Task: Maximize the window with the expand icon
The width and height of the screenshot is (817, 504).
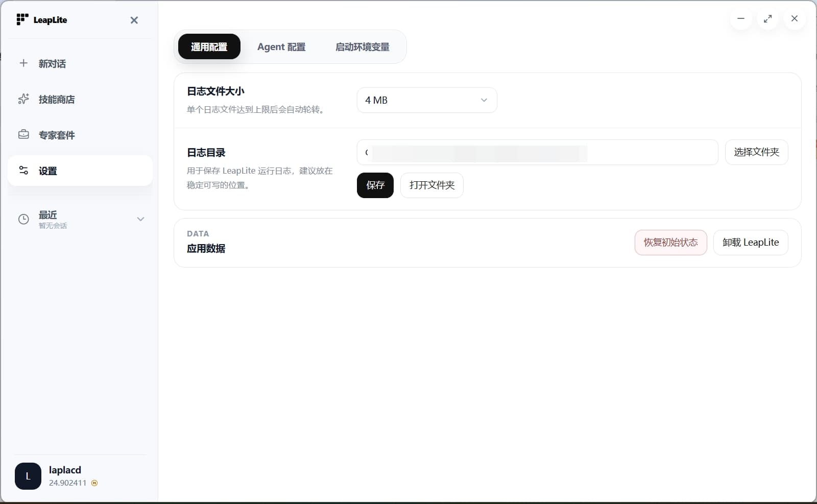Action: (x=767, y=18)
